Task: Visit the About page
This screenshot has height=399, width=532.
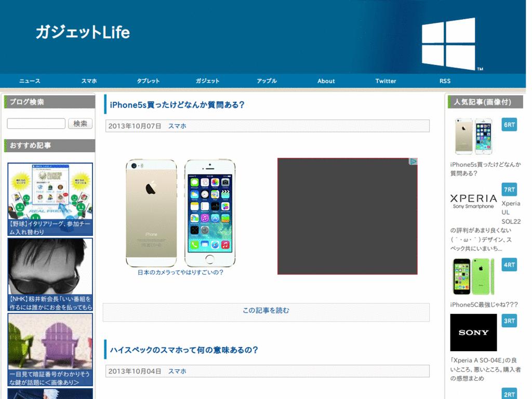Action: click(326, 81)
